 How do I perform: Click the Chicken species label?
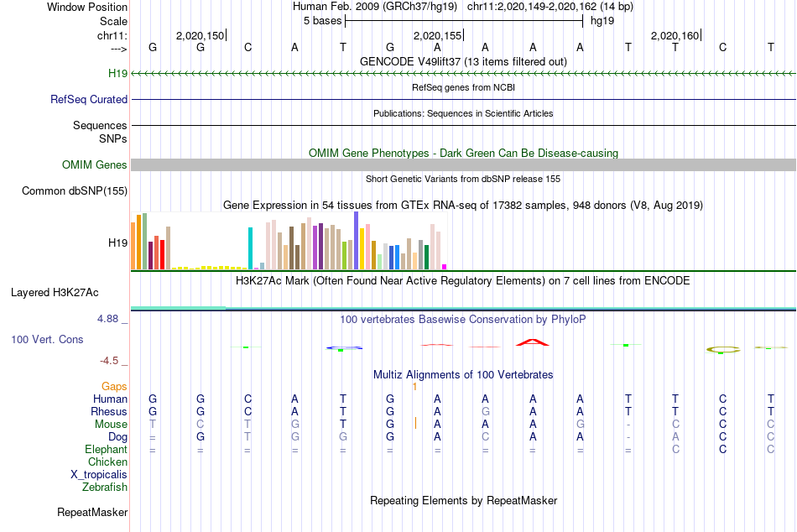107,462
